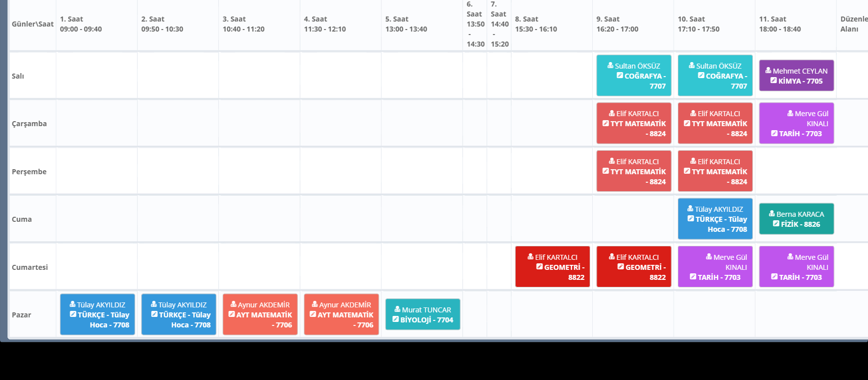Open the Cumartesi 11. Saat TARİH card
Viewport: 868px width, 380px height.
pyautogui.click(x=796, y=267)
